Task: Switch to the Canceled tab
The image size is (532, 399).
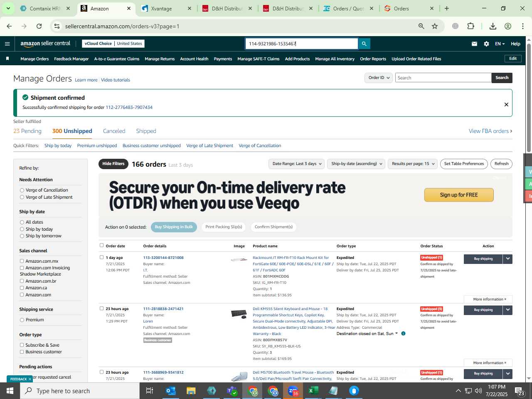Action: tap(114, 131)
